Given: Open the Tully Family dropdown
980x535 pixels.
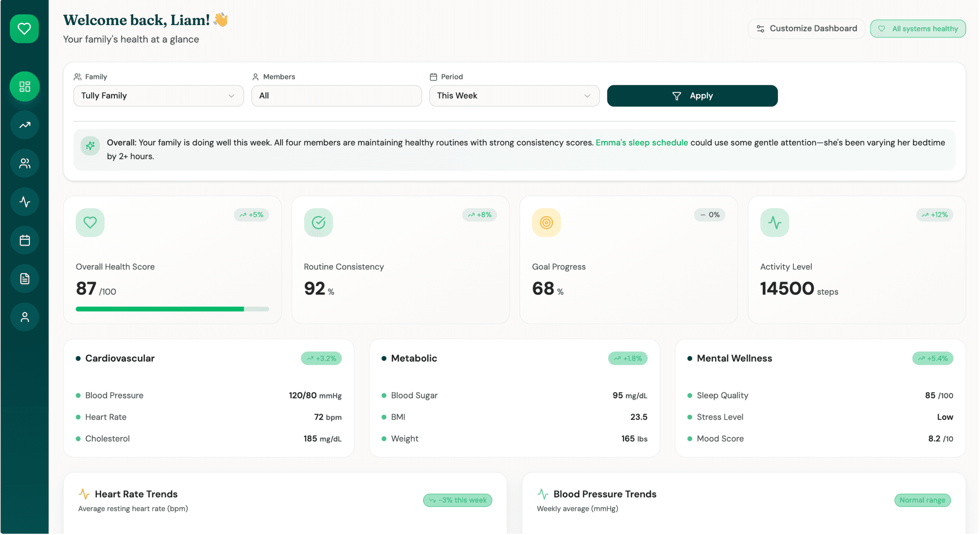Looking at the screenshot, I should [x=158, y=96].
